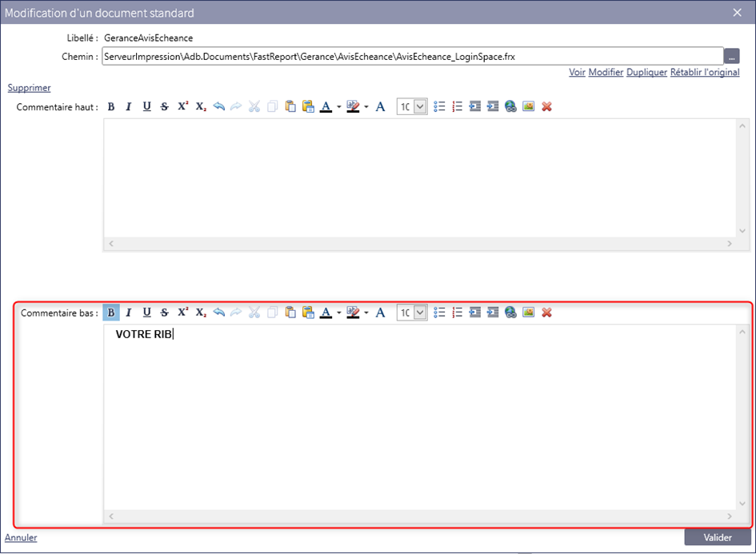756x554 pixels.
Task: Click the Chemin file path field
Action: point(412,57)
